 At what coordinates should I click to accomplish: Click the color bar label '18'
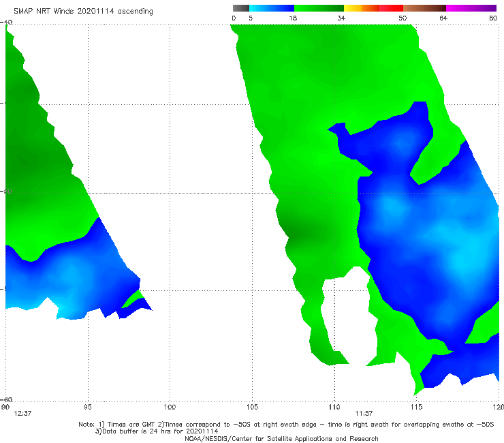coord(293,18)
